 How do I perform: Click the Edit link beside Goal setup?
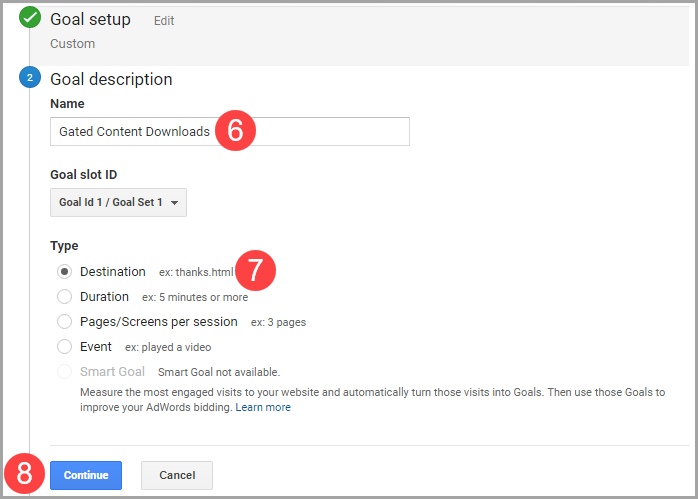165,20
